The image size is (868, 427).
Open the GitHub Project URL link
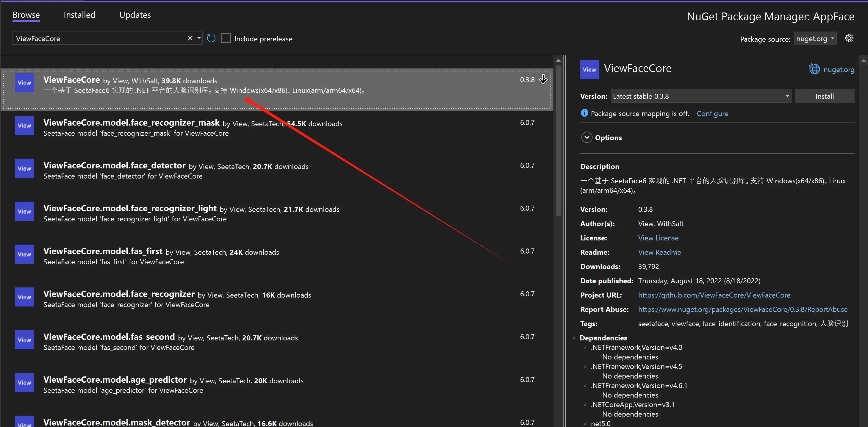coord(714,295)
